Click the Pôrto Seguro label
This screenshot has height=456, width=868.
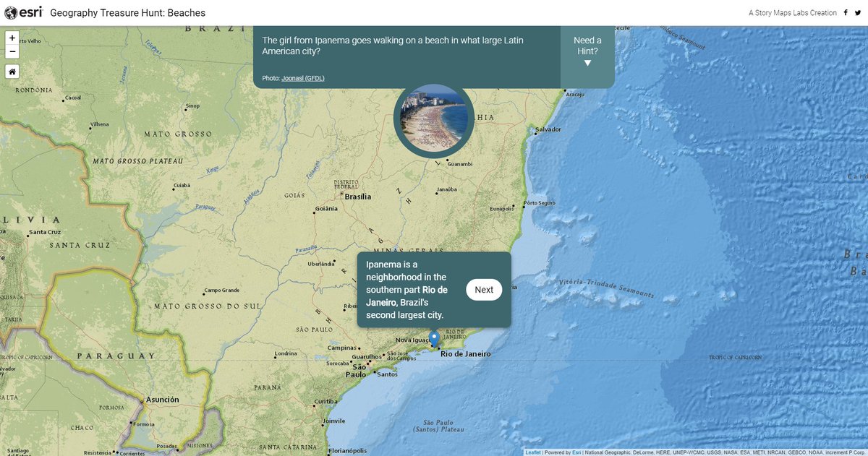point(540,203)
